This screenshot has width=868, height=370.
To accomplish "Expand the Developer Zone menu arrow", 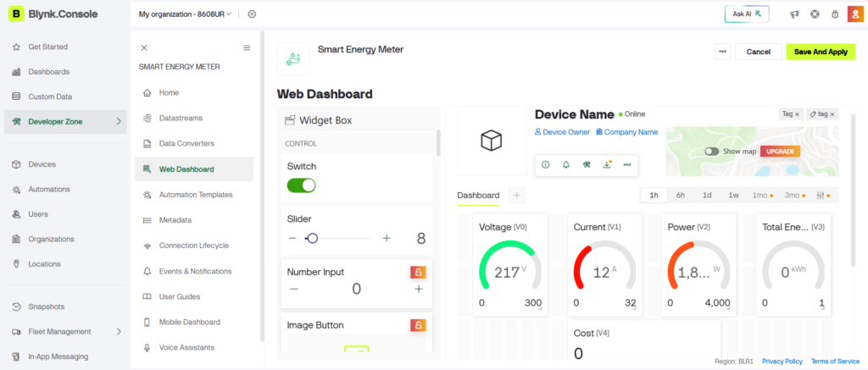I will click(x=119, y=121).
